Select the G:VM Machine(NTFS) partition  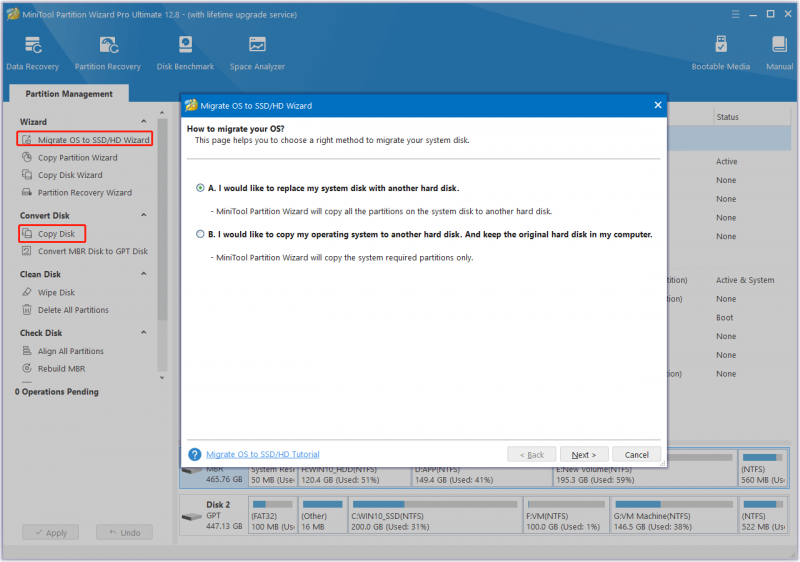(x=673, y=515)
